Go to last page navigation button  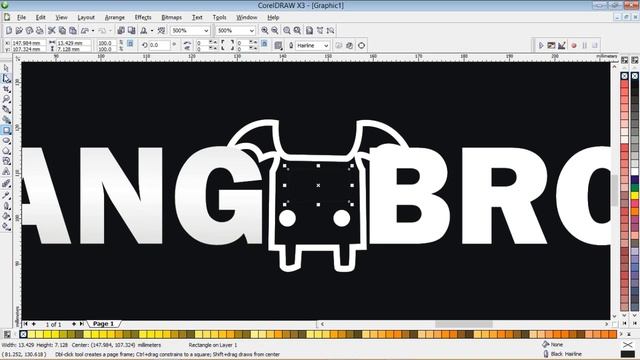[x=82, y=324]
